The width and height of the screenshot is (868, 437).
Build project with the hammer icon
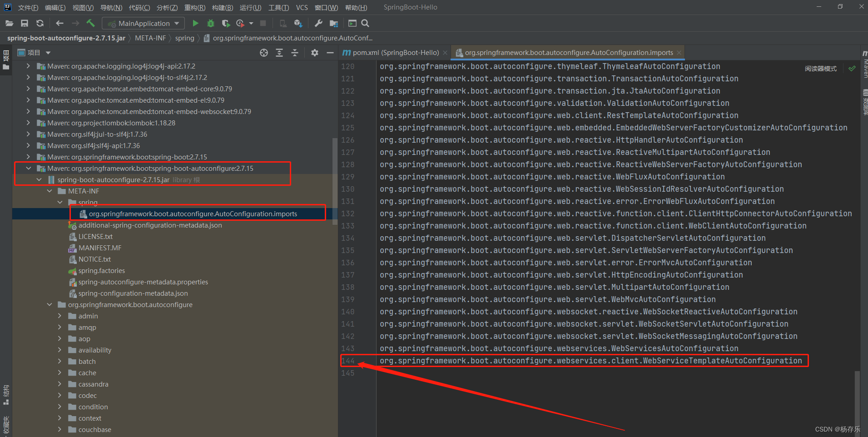click(90, 23)
